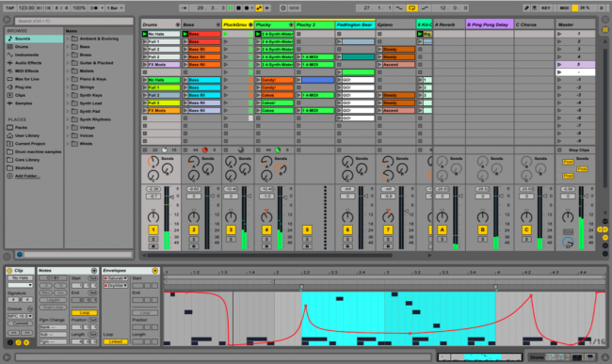Image resolution: width=612 pixels, height=364 pixels.
Task: Toggle Draw Mode pencil icon
Action: [x=526, y=8]
